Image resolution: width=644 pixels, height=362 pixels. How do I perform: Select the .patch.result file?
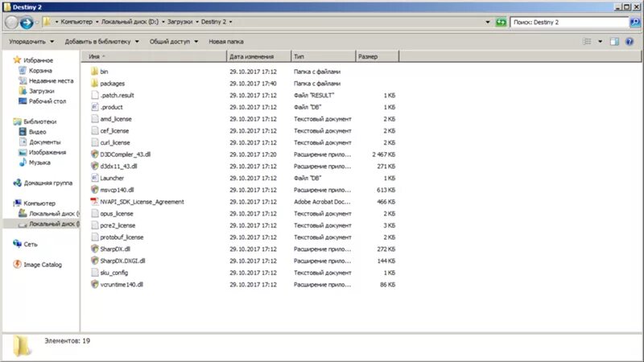tap(117, 95)
